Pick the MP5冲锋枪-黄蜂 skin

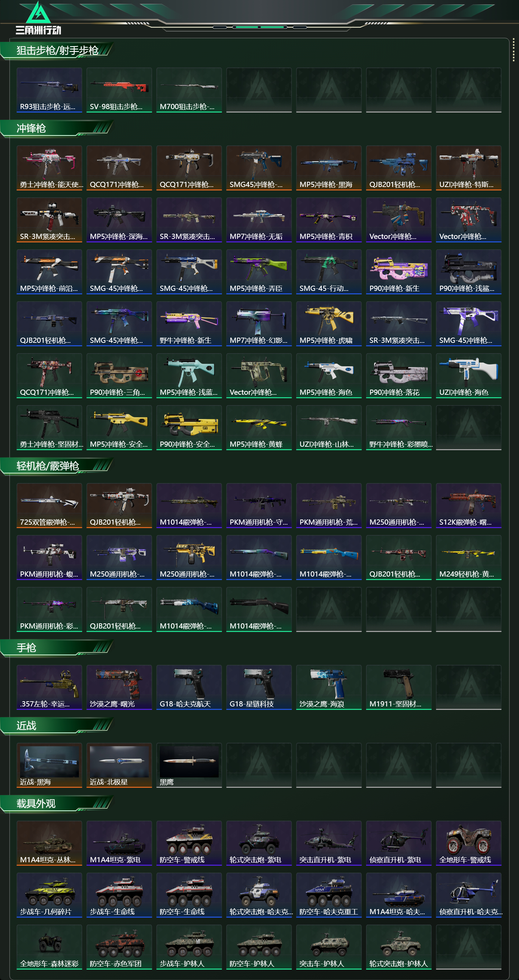click(x=258, y=428)
